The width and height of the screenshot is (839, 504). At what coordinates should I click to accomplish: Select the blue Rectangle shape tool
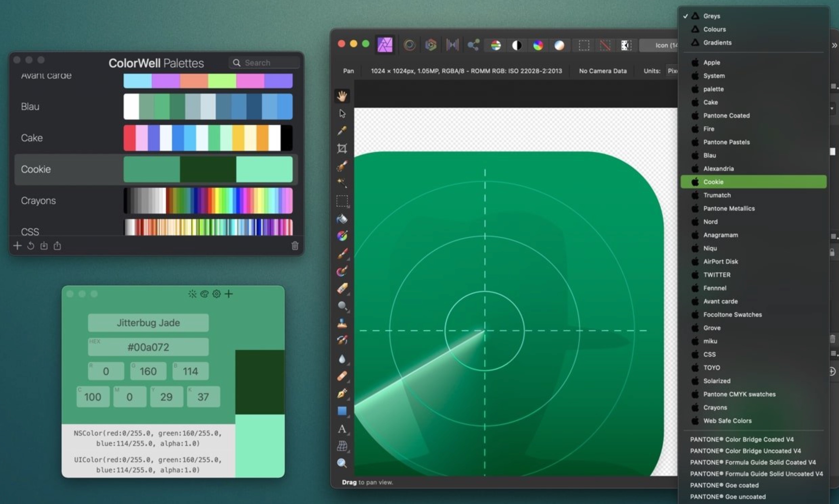click(x=342, y=411)
